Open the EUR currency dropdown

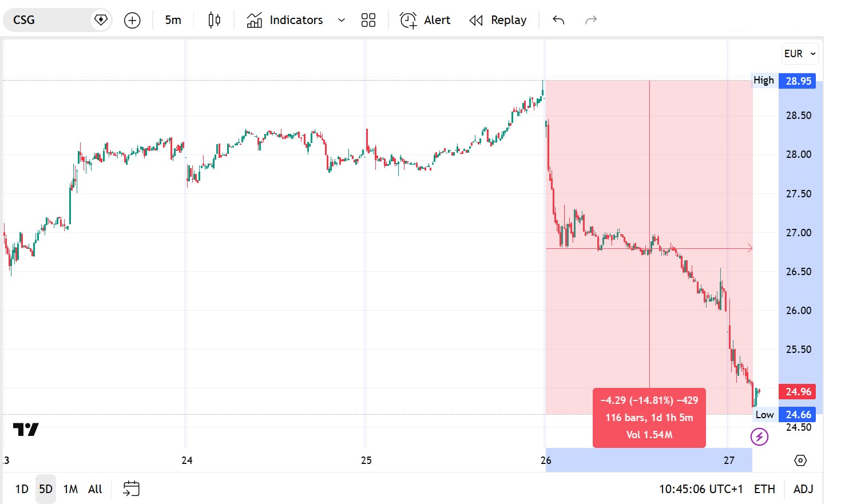coord(799,54)
